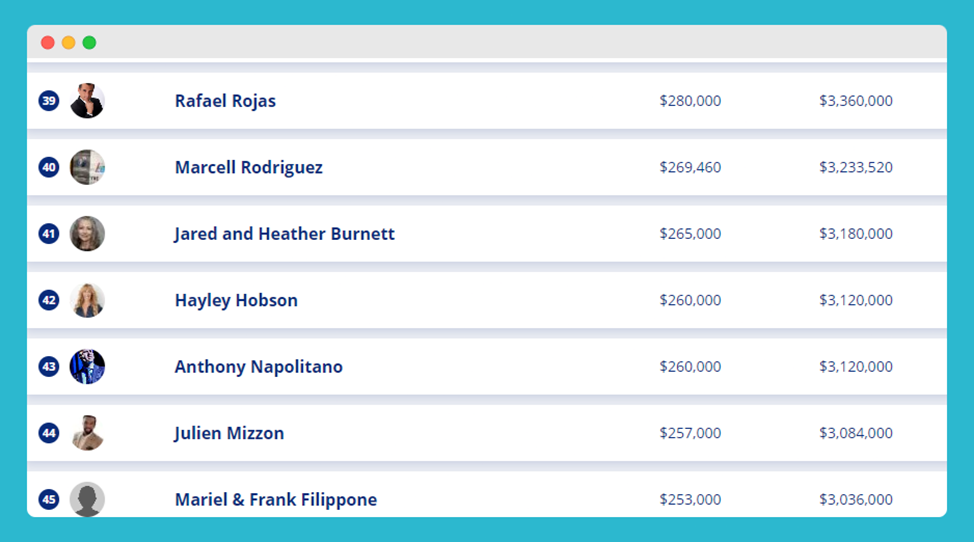Click the rank 41 badge icon
Screen dimensions: 974x542
pyautogui.click(x=48, y=233)
